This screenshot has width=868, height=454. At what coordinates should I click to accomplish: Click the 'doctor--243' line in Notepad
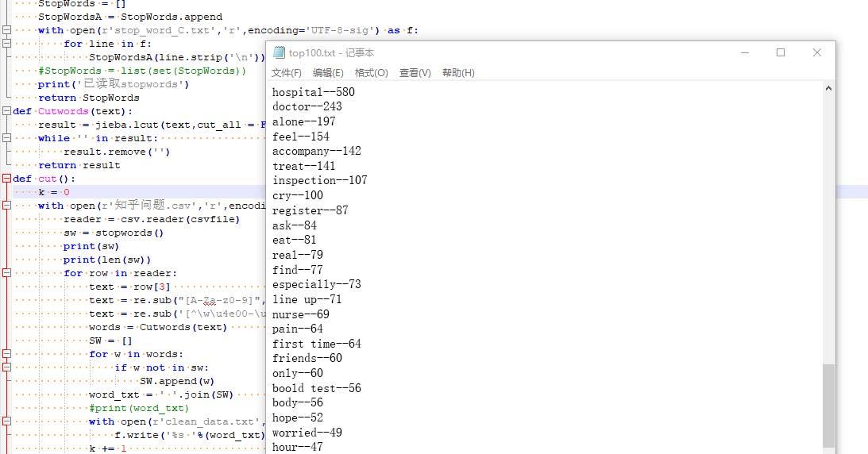307,106
